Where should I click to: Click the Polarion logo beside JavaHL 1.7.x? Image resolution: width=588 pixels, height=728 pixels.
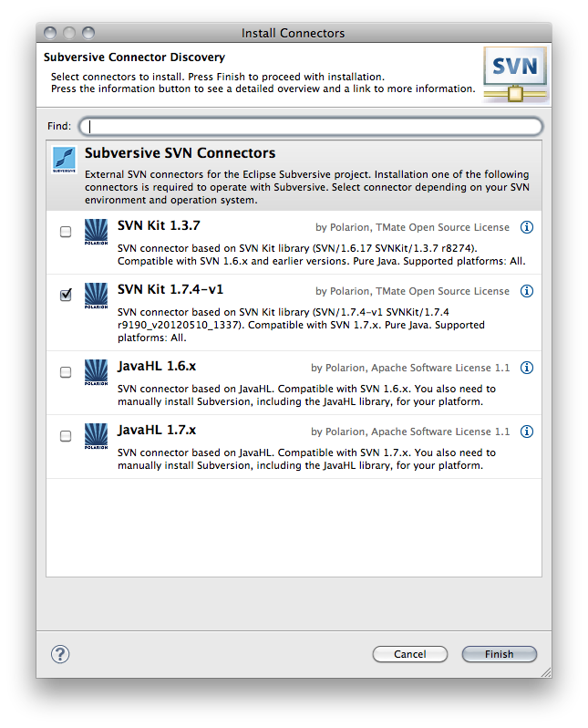[96, 438]
